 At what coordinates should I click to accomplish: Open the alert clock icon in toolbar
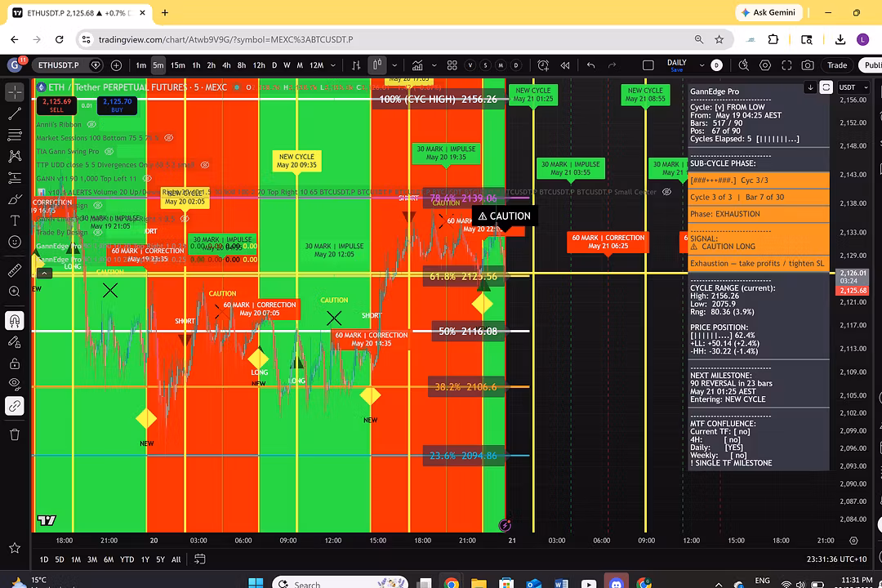click(543, 65)
